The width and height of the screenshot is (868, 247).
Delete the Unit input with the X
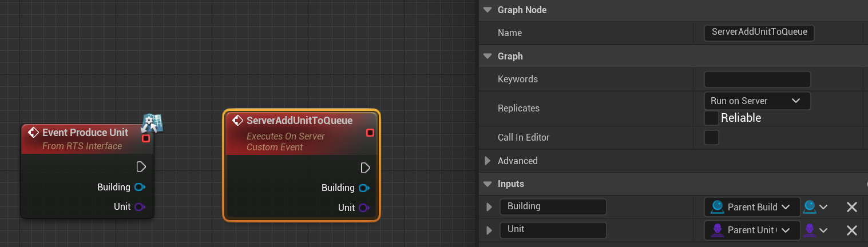tap(851, 230)
